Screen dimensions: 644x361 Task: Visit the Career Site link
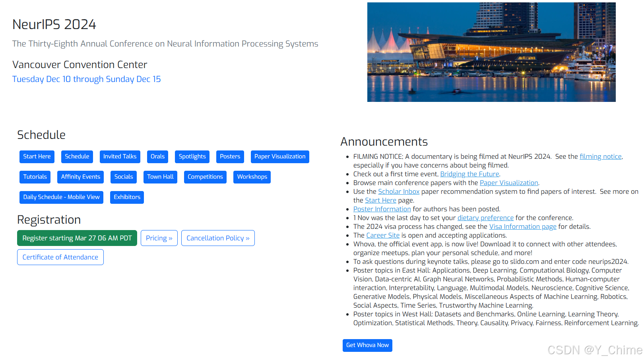[x=383, y=235]
